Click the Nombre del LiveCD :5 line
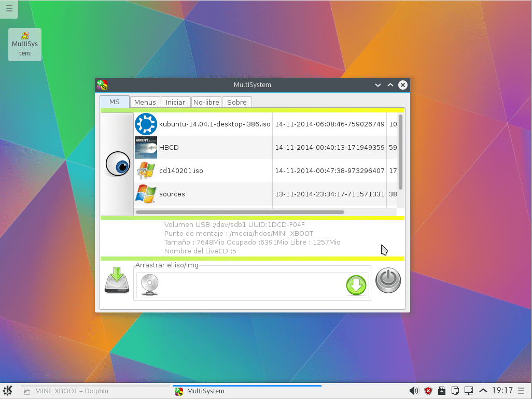Image resolution: width=532 pixels, height=399 pixels. tap(200, 251)
